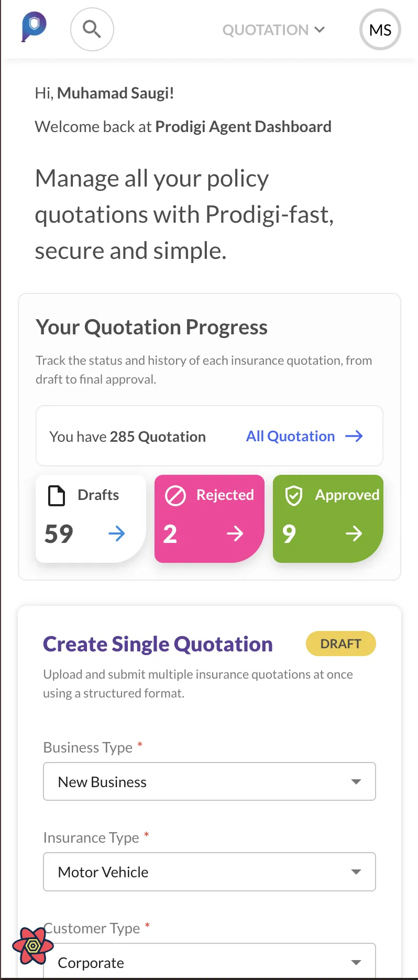
Task: Open the pink Rejected quotations card
Action: 210,519
